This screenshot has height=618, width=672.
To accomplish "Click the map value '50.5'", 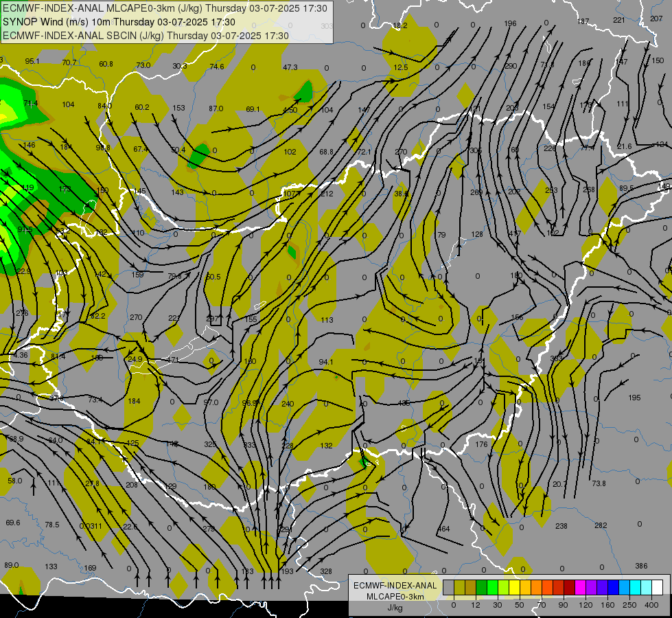I will [x=213, y=277].
